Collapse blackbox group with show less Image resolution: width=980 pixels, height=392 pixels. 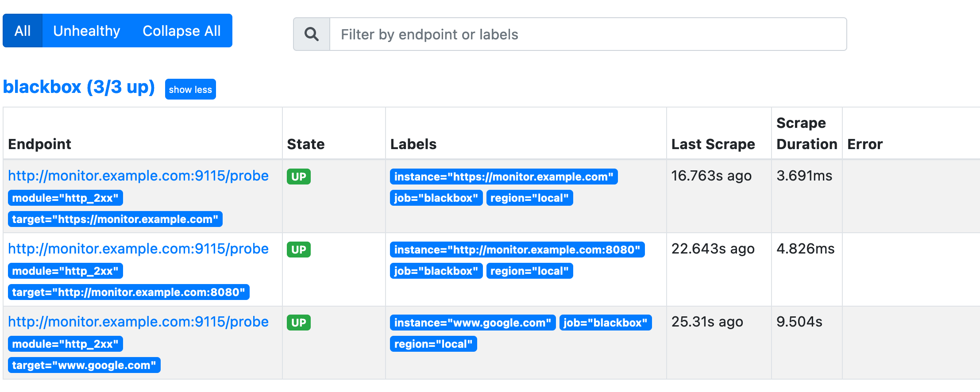pos(190,89)
